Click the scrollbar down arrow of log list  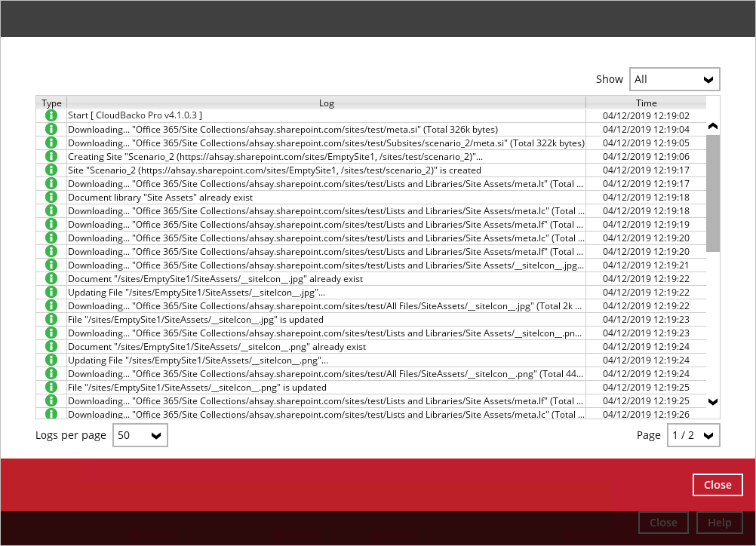click(713, 401)
